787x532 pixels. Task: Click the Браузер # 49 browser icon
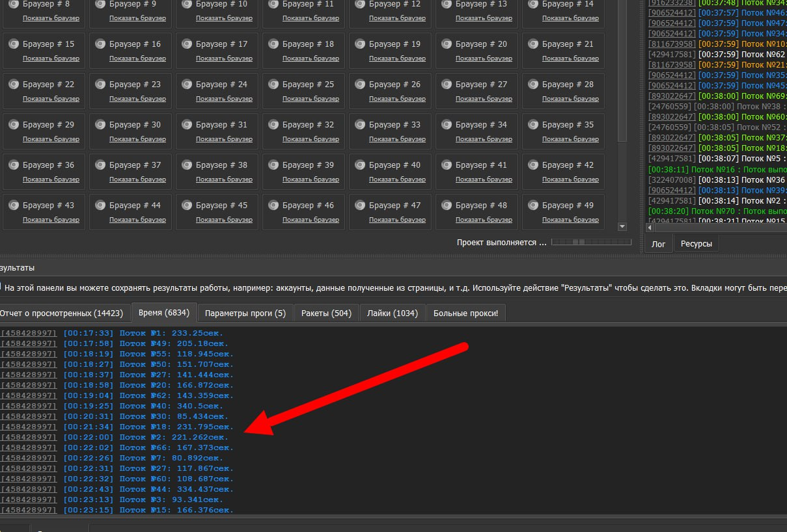pyautogui.click(x=532, y=206)
